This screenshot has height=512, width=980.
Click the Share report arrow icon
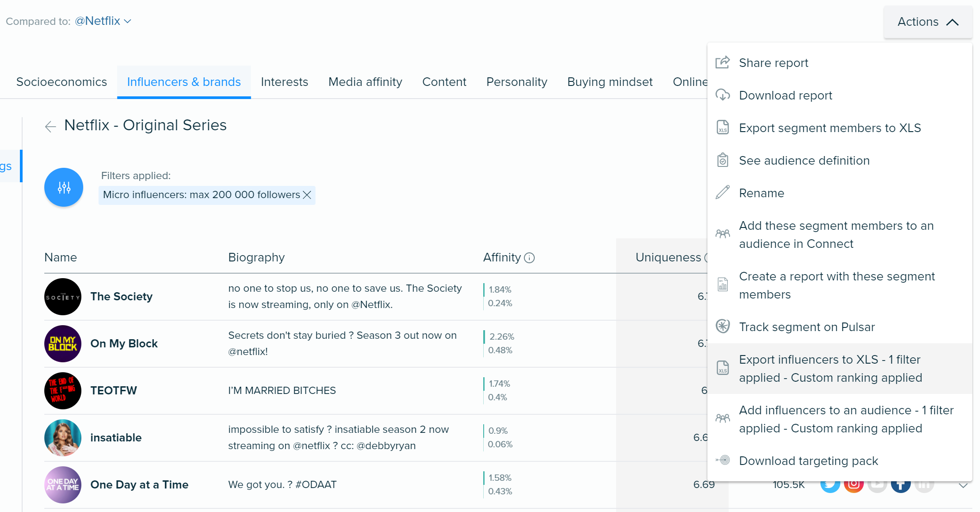pos(723,62)
